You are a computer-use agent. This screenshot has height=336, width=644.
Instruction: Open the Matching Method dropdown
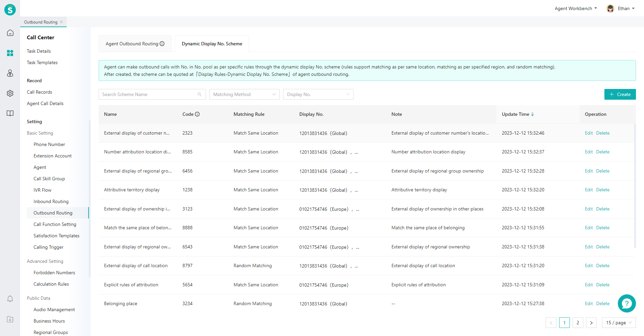[245, 94]
